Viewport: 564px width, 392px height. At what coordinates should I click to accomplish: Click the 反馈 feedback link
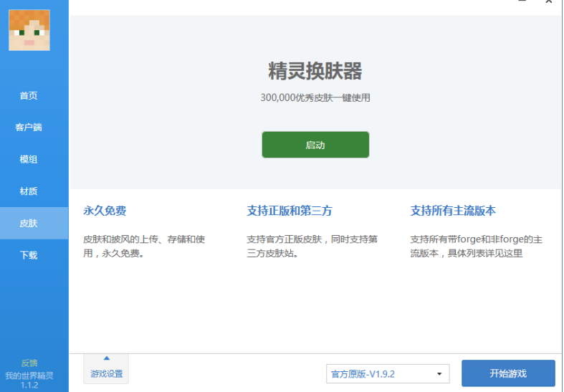[x=29, y=363]
